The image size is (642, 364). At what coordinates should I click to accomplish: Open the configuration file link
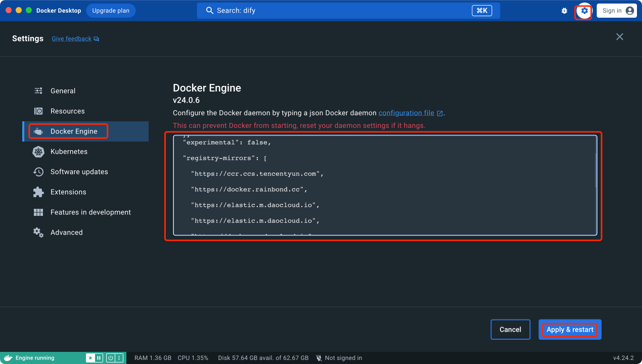[406, 113]
